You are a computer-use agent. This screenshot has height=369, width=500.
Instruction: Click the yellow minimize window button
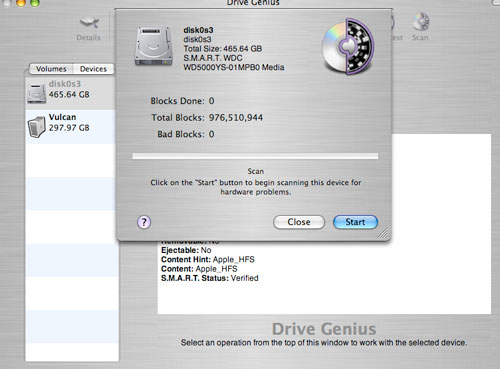21,3
